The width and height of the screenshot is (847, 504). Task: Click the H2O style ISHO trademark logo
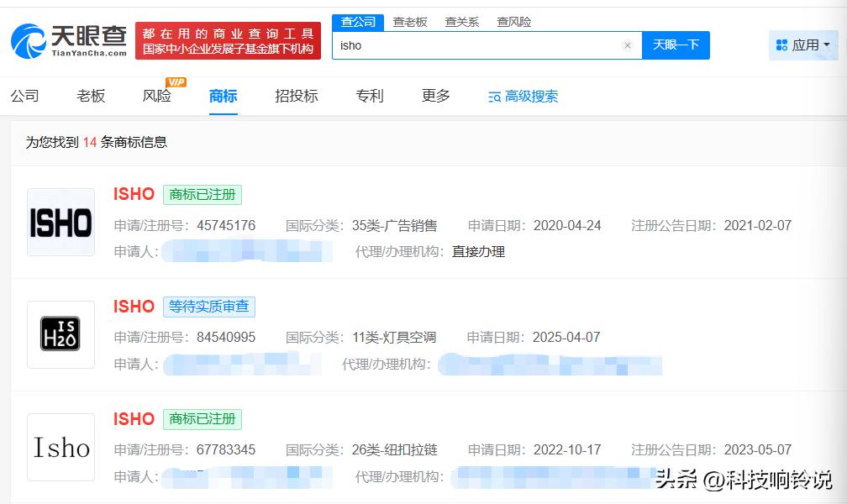click(x=60, y=334)
